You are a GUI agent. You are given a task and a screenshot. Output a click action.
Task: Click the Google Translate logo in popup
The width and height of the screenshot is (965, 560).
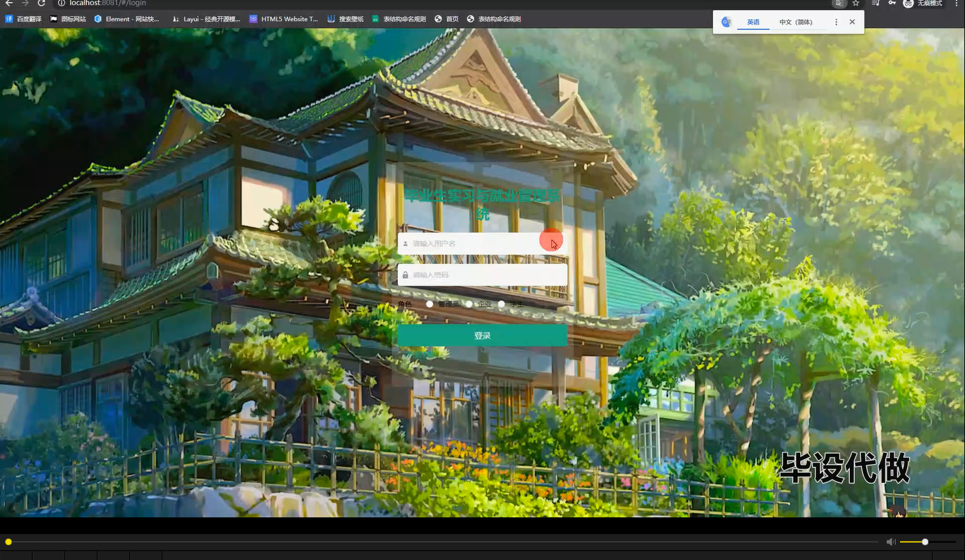click(726, 22)
